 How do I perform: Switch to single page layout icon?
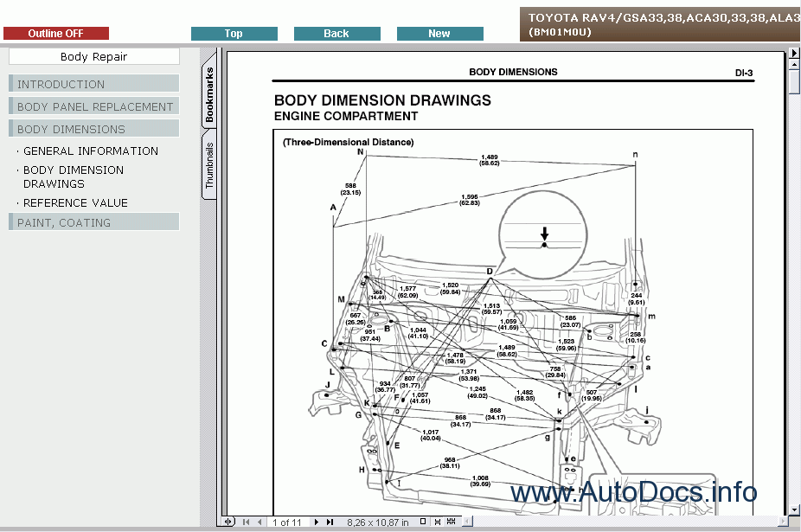(x=423, y=522)
